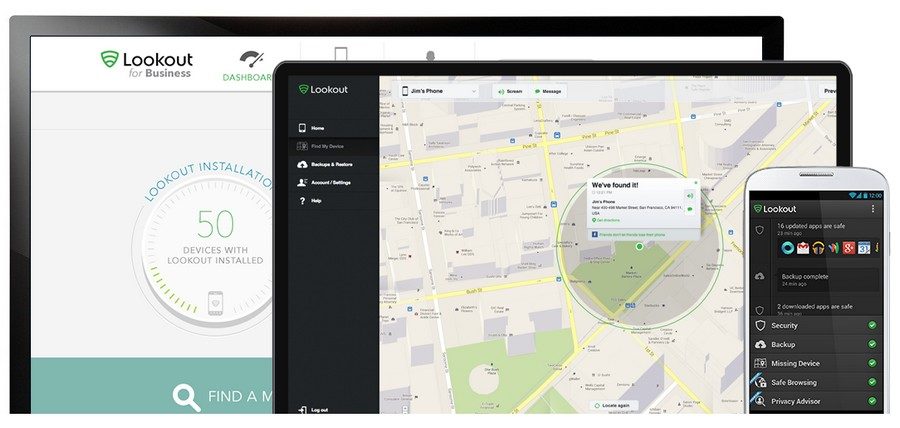
Task: Toggle the green Privacy Advisor status checkmark
Action: click(x=872, y=401)
